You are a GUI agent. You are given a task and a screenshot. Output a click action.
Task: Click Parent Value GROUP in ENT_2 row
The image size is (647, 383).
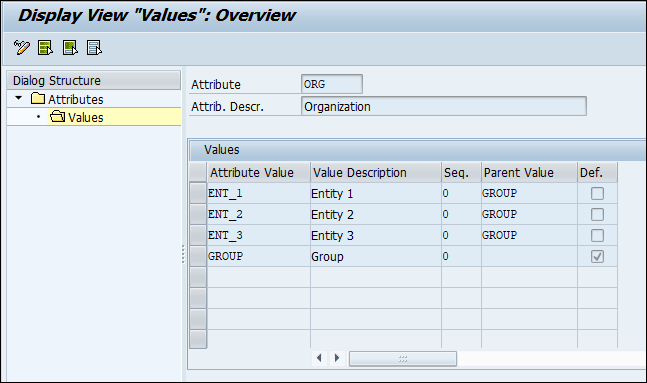click(529, 214)
